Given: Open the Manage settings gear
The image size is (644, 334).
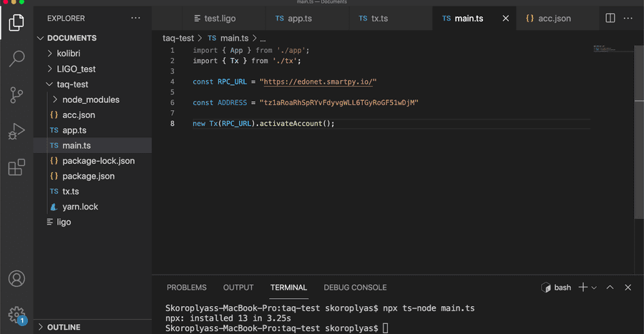Looking at the screenshot, I should point(16,314).
